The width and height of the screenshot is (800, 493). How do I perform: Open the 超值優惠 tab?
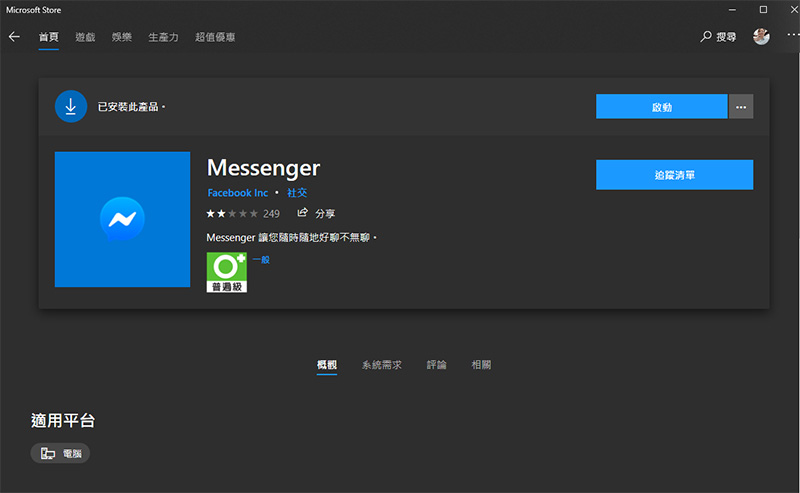(x=215, y=37)
